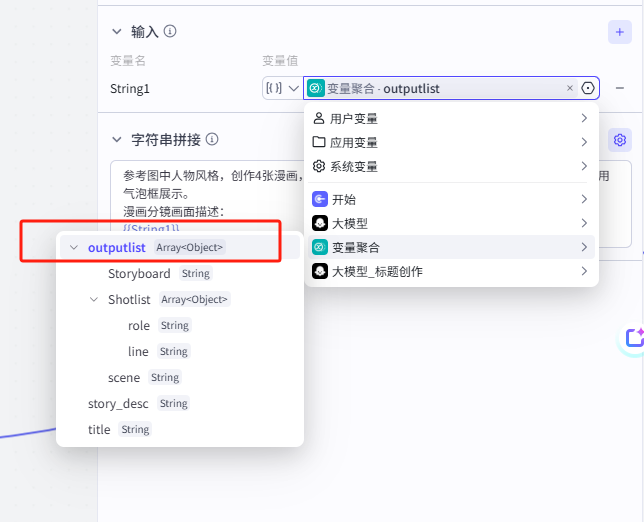Click the 大模型 node icon

coord(320,223)
